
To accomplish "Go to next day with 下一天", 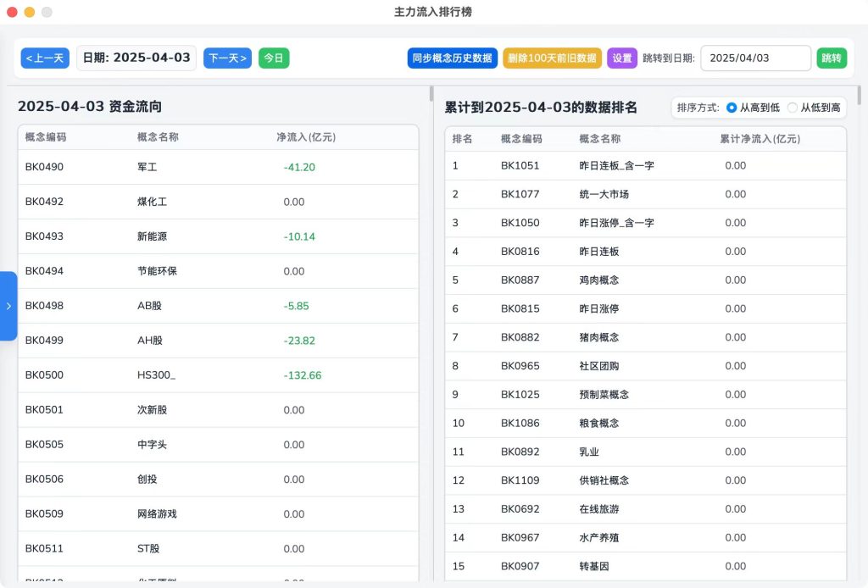I will pos(227,58).
